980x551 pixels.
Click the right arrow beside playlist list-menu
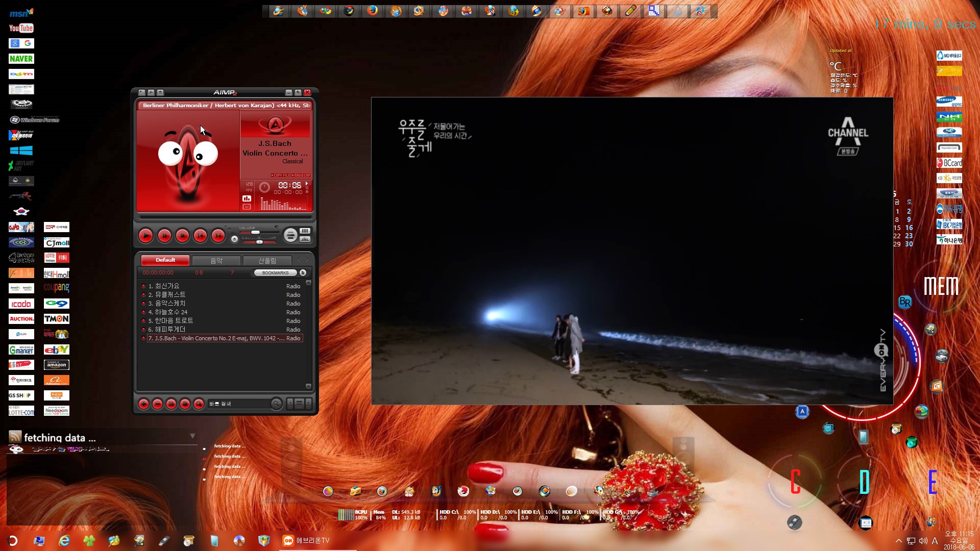[x=308, y=404]
